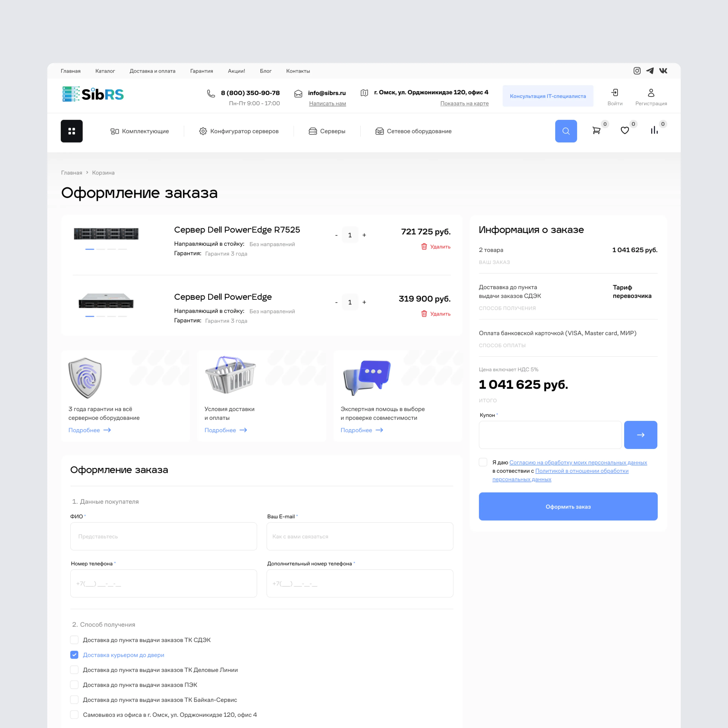The image size is (728, 728).
Task: Select delivery to ПЭК pickup point
Action: point(74,685)
